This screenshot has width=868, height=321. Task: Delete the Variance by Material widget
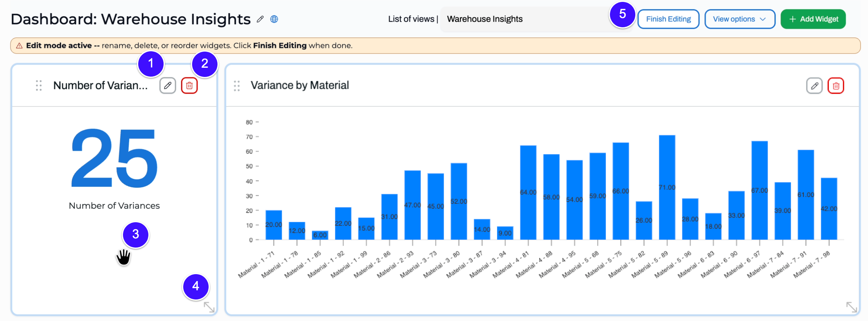point(836,85)
